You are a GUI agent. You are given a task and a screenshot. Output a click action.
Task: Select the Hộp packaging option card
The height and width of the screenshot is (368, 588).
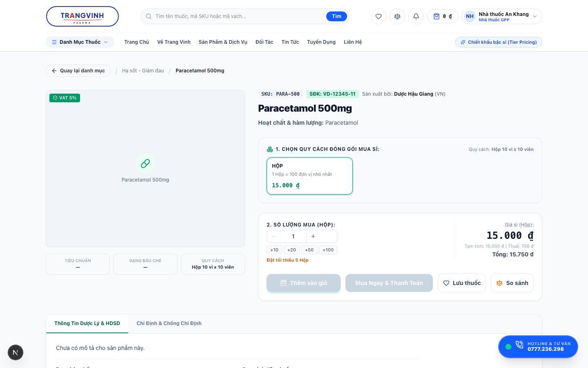click(310, 176)
